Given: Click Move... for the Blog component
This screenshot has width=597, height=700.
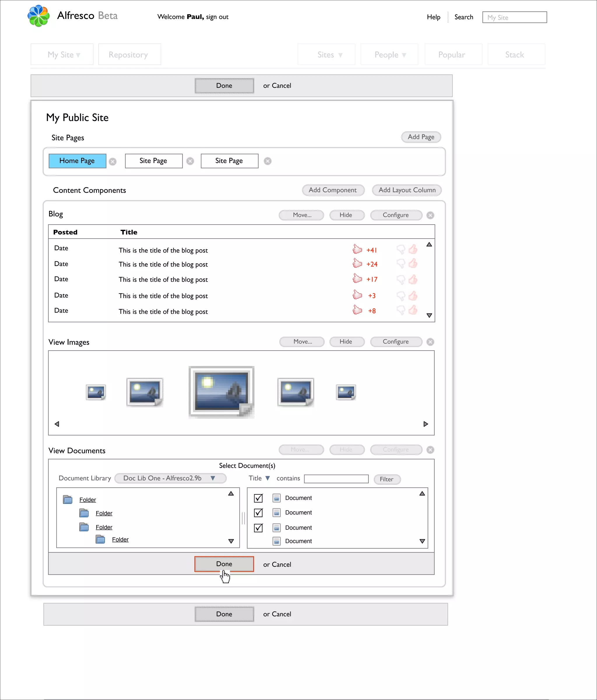Looking at the screenshot, I should tap(301, 215).
